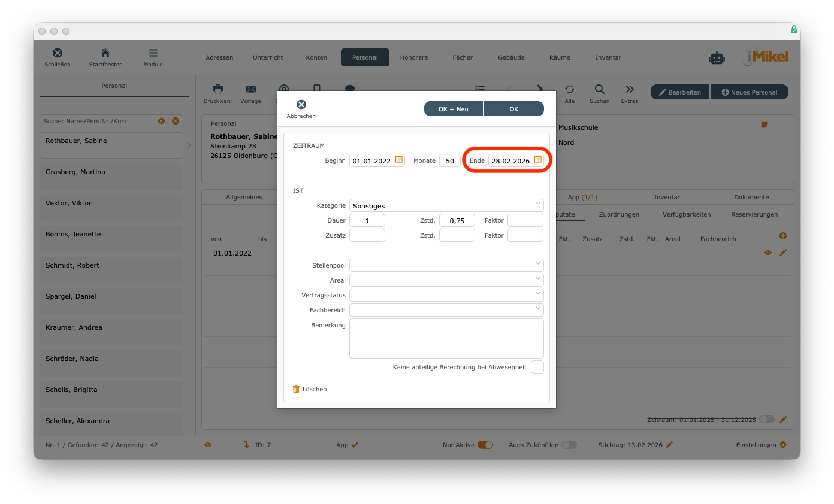Switch to the Honorare tab

tap(414, 57)
